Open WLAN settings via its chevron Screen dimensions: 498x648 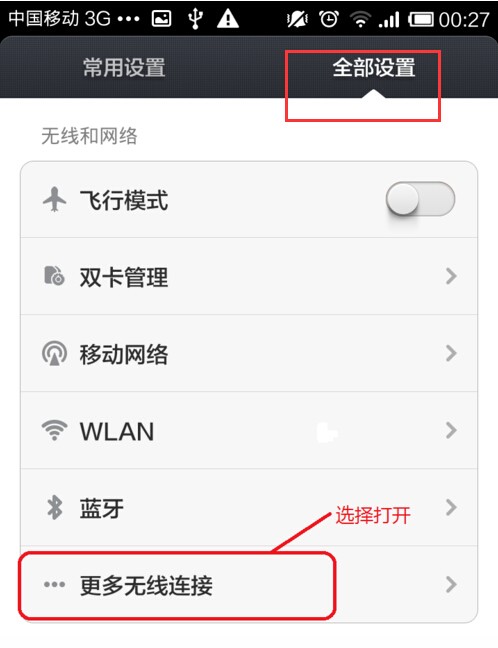point(451,430)
